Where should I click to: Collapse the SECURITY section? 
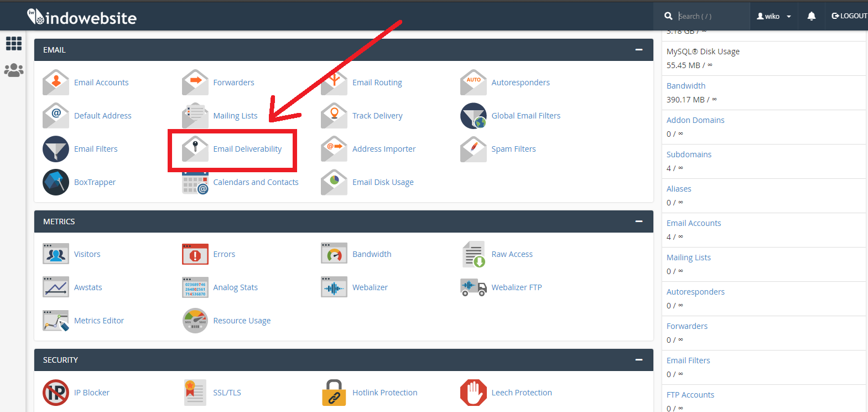coord(639,360)
